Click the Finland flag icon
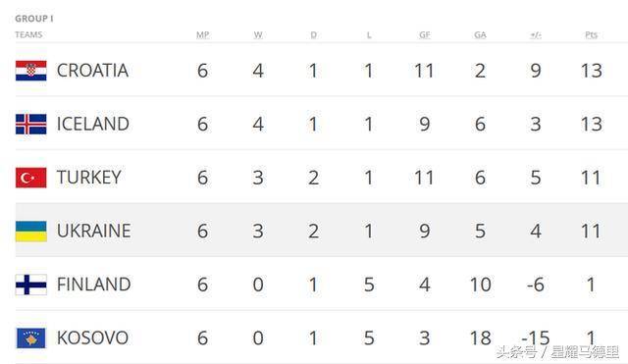This screenshot has width=628, height=364. (x=30, y=285)
